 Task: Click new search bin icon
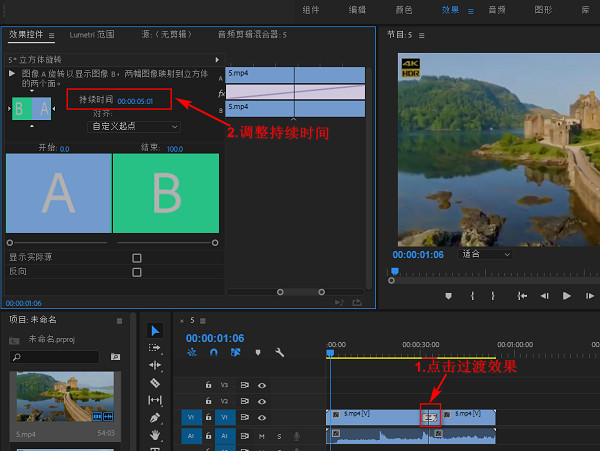[x=115, y=357]
